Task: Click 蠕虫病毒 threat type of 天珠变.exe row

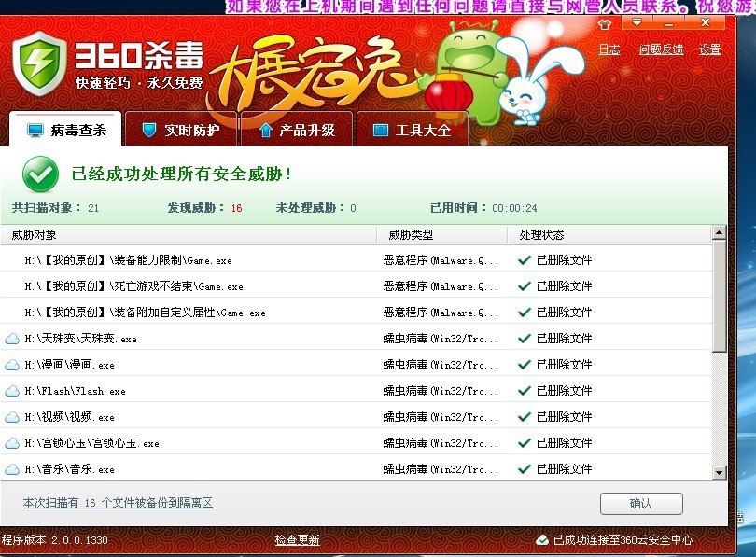Action: [441, 339]
